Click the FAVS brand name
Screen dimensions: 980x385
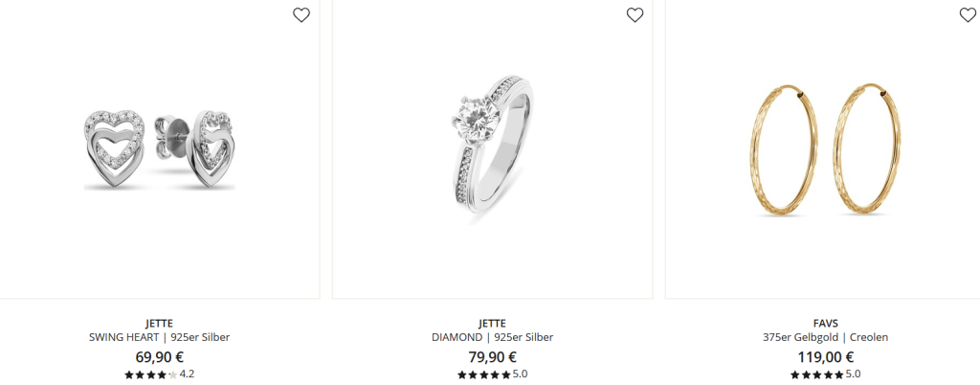[x=826, y=324]
